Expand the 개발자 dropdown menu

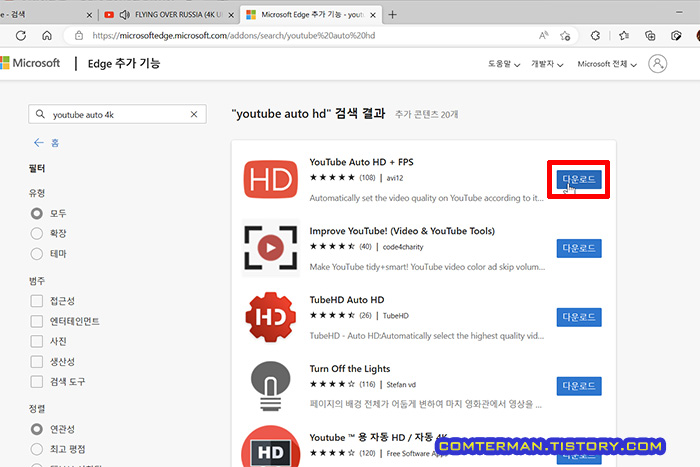point(547,64)
